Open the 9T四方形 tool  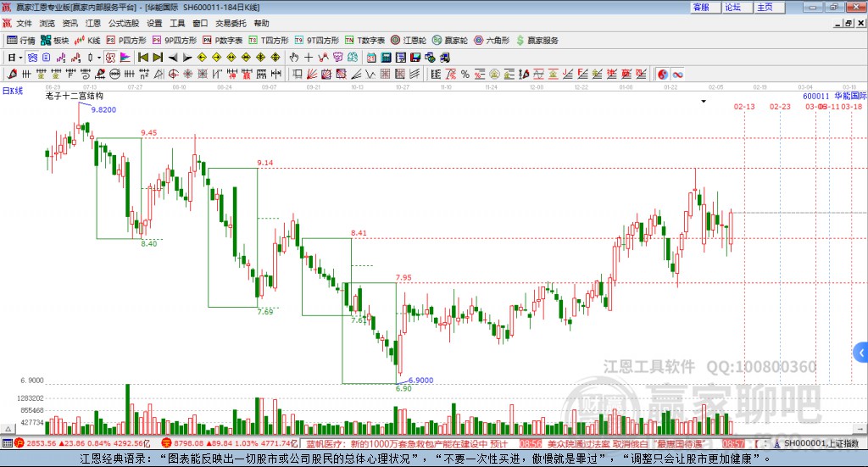click(x=317, y=41)
